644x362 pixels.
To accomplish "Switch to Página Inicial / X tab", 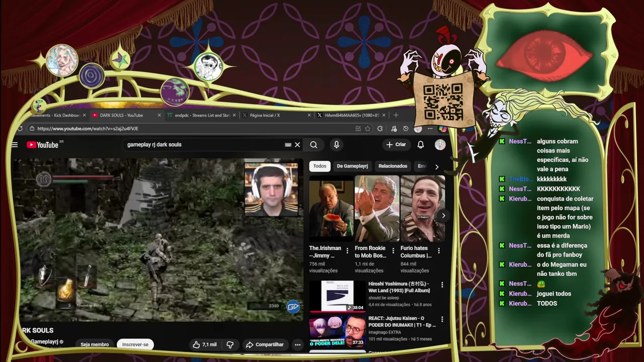I will coord(276,115).
